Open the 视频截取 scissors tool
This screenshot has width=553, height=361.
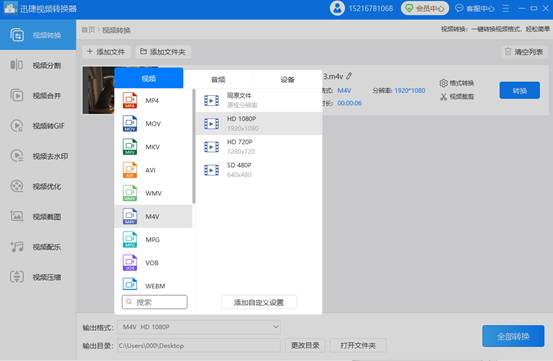coord(457,97)
